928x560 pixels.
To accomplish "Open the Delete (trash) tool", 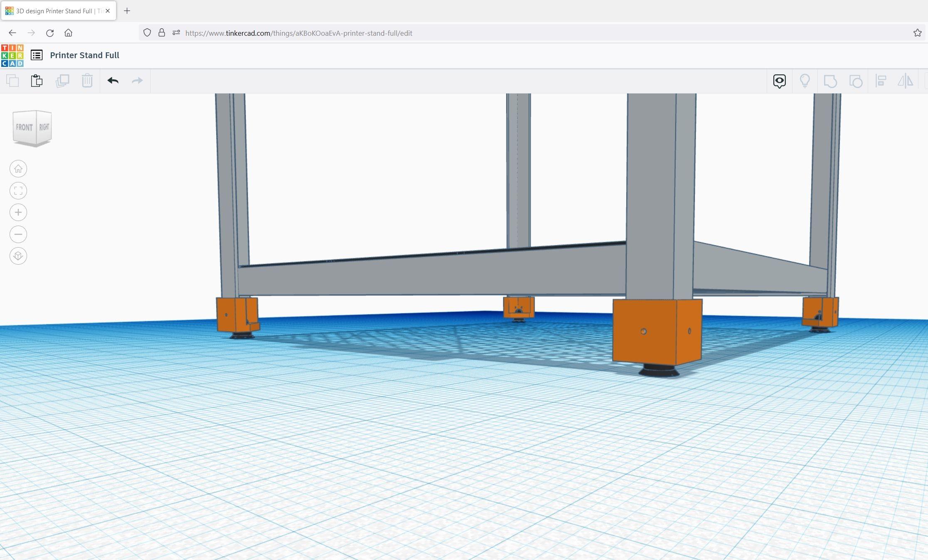I will click(x=87, y=81).
